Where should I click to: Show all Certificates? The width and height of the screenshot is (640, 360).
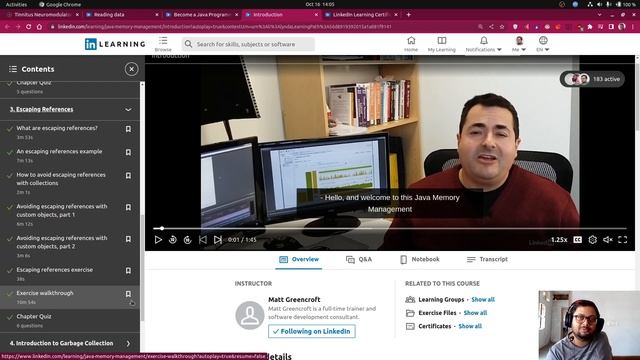click(x=470, y=327)
